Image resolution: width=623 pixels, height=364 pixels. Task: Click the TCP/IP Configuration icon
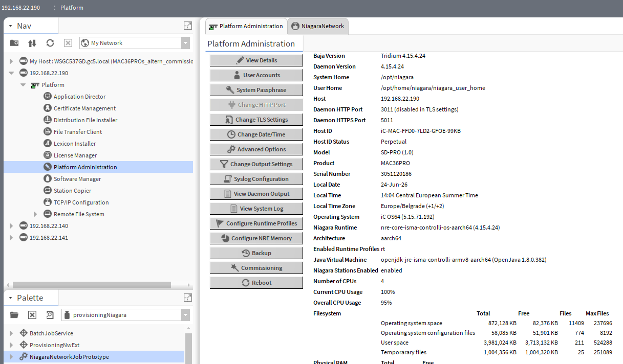pos(48,202)
